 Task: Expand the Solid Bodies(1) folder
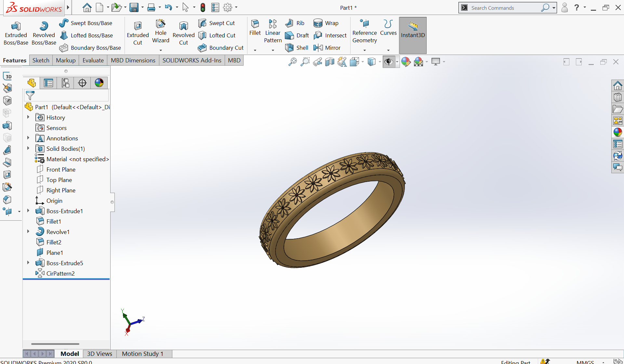click(28, 149)
